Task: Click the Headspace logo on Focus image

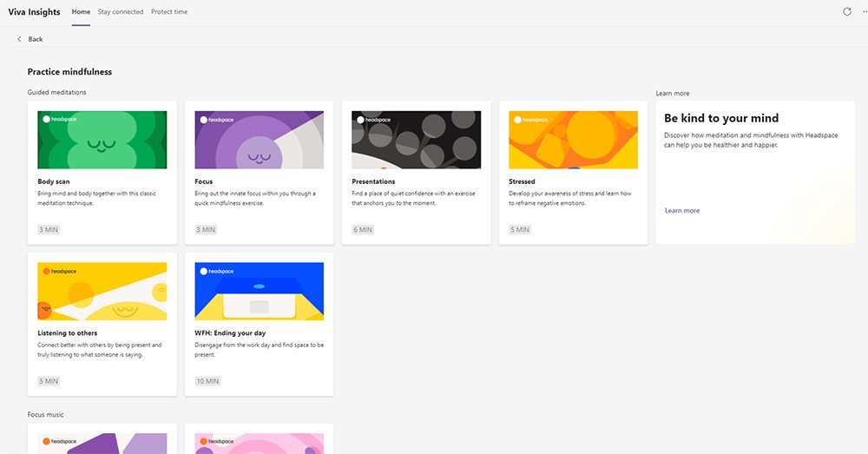Action: [217, 120]
